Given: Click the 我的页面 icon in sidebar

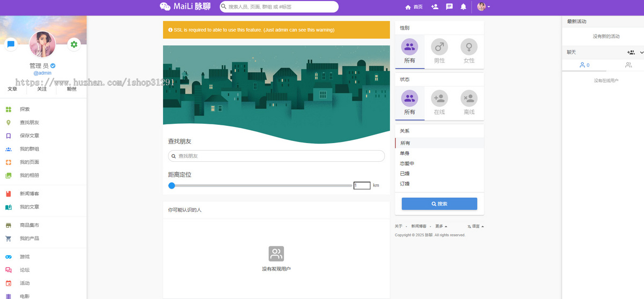Looking at the screenshot, I should click(9, 162).
